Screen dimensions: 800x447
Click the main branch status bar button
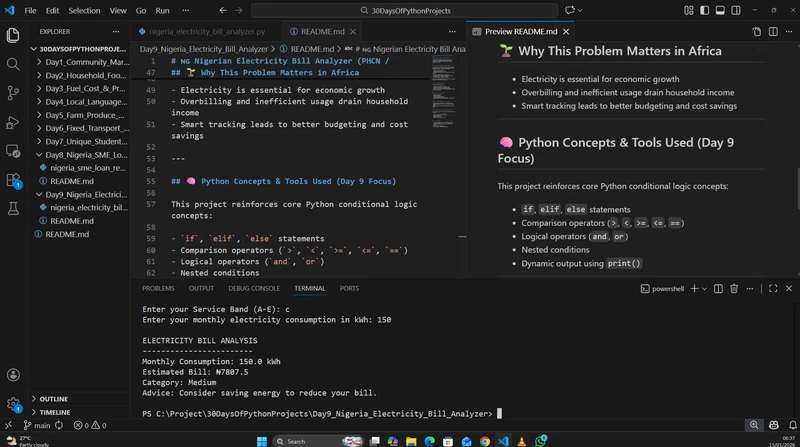(36, 425)
